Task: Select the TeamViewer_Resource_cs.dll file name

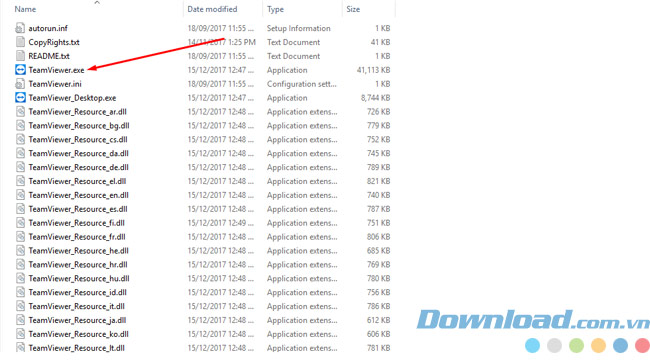Action: pyautogui.click(x=78, y=139)
